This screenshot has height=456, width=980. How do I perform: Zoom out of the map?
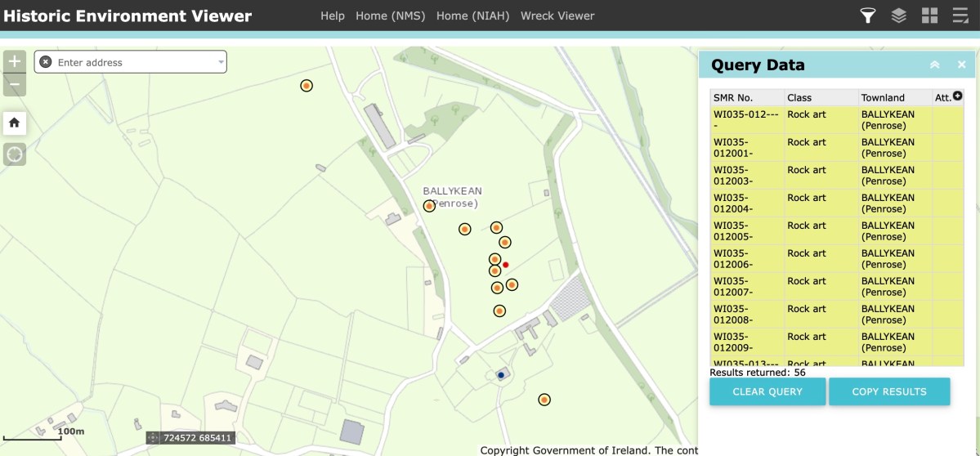[15, 84]
